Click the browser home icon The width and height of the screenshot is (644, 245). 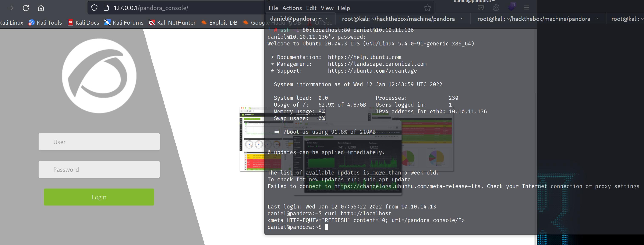coord(41,8)
